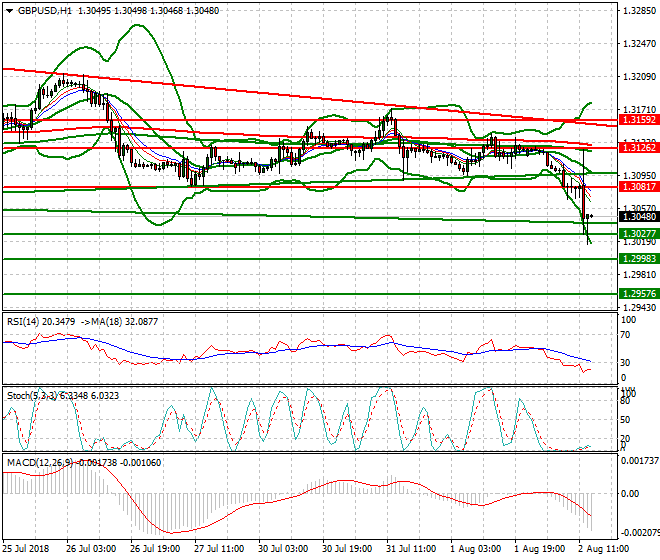
Task: Select the MACD 0.00 scale value
Action: click(630, 493)
